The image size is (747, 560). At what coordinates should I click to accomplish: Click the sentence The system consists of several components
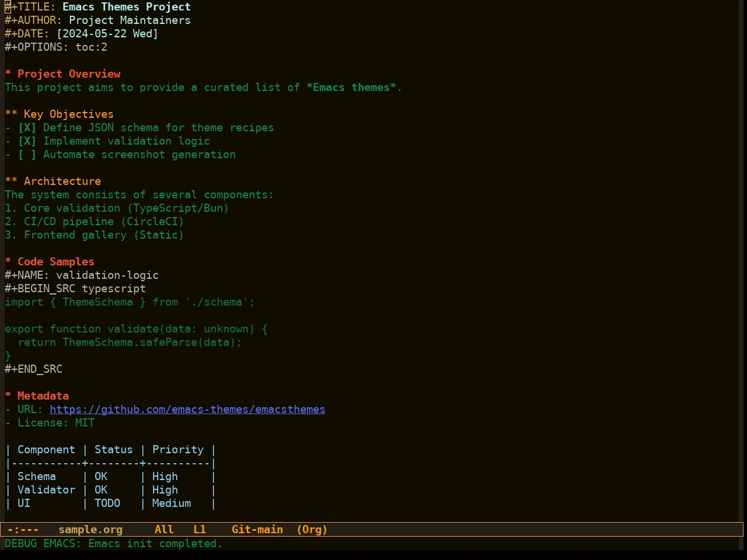click(139, 195)
